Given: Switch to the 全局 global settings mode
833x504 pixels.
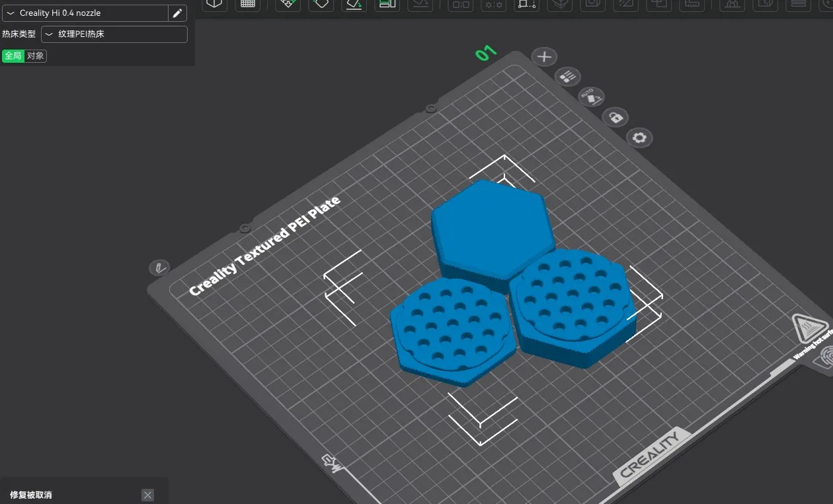Looking at the screenshot, I should pos(13,56).
